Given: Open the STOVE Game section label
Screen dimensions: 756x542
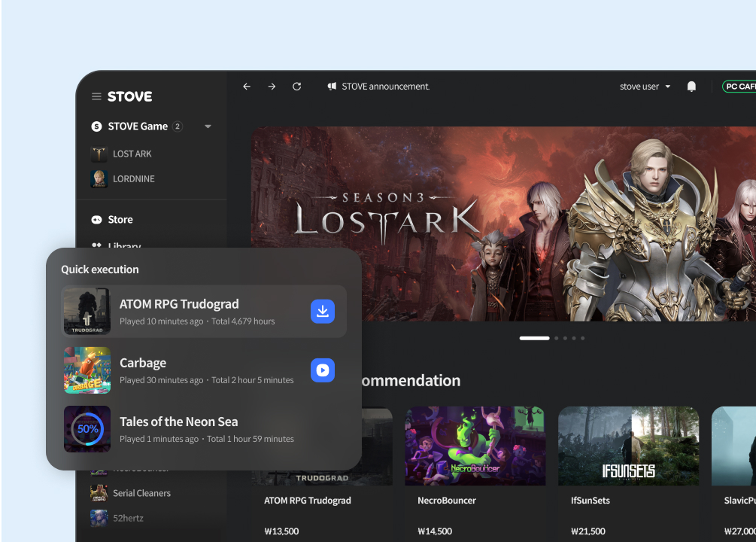Looking at the screenshot, I should pos(138,126).
